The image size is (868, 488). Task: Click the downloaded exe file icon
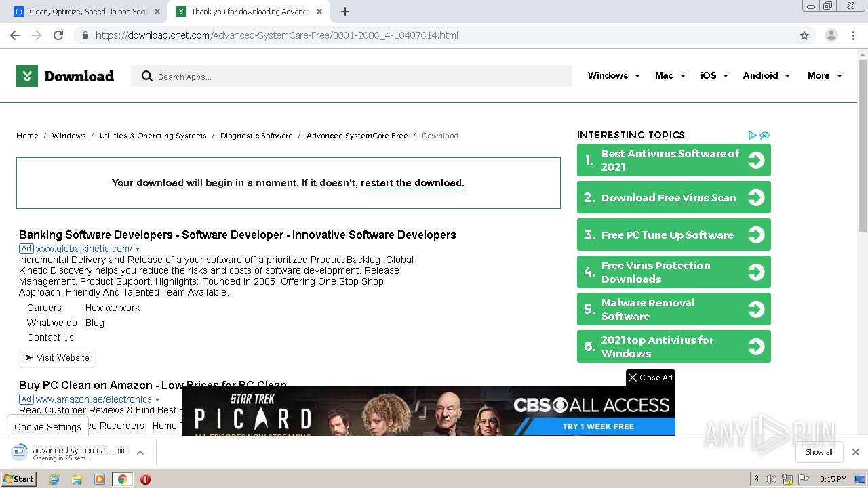click(20, 452)
